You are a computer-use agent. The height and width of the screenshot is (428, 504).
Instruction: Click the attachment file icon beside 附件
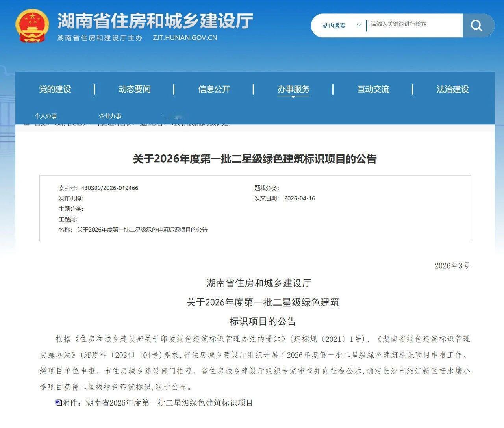coord(57,402)
